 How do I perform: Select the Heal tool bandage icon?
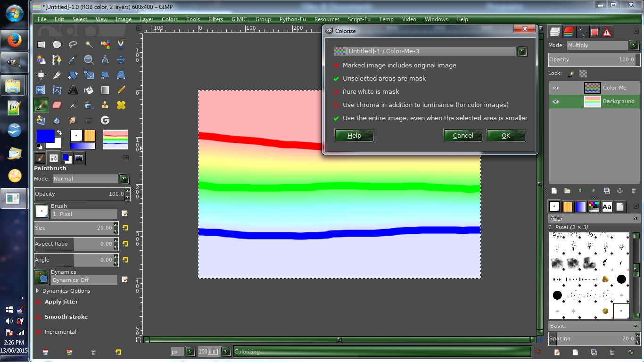click(x=121, y=105)
